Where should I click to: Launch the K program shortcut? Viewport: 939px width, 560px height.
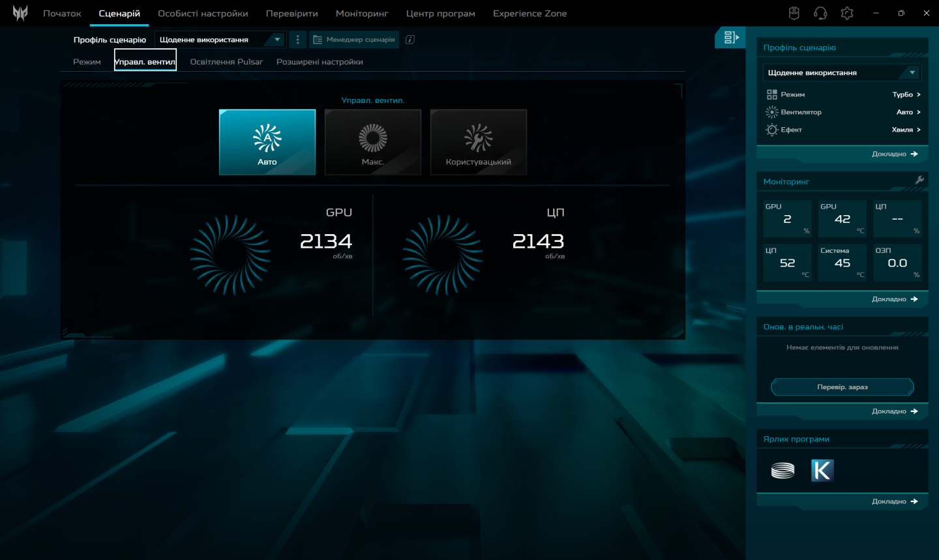822,470
